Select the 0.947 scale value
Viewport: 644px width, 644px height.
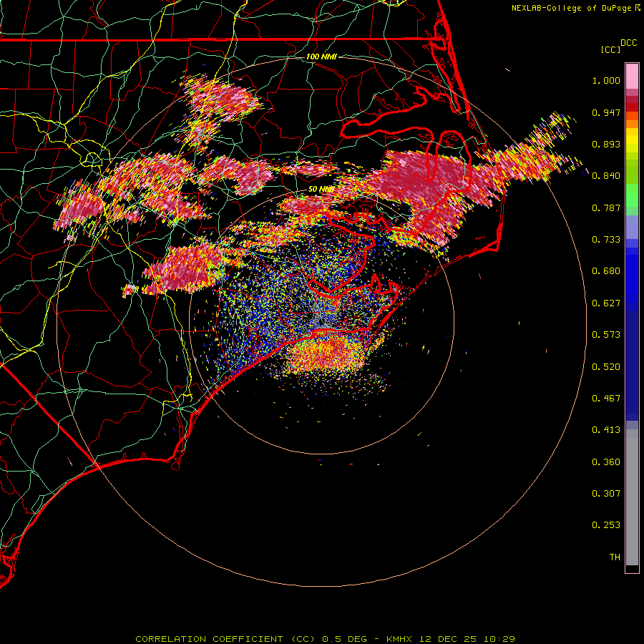tap(606, 112)
